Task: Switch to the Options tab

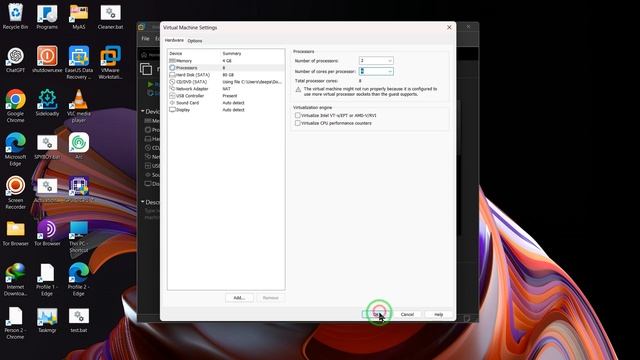Action: point(195,41)
